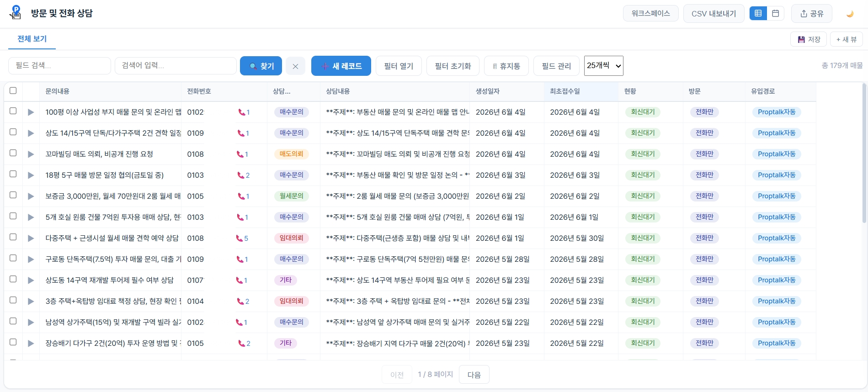This screenshot has height=392, width=868.
Task: Click the phone icon in 꼬마빌딩 매도 의뢰 row
Action: (x=240, y=154)
